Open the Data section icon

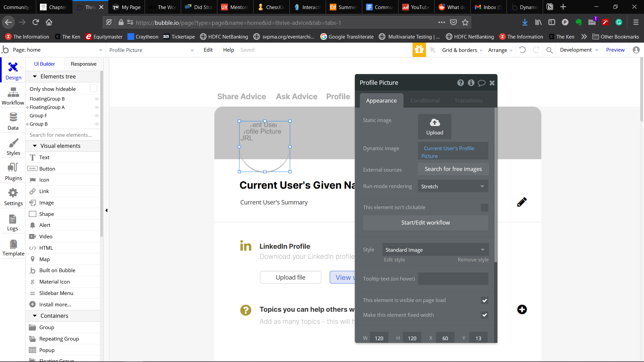point(13,121)
